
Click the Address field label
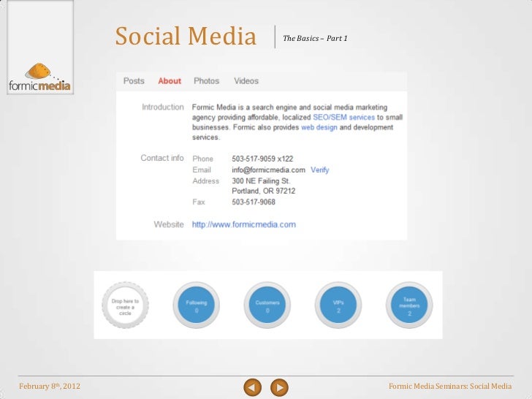(205, 181)
